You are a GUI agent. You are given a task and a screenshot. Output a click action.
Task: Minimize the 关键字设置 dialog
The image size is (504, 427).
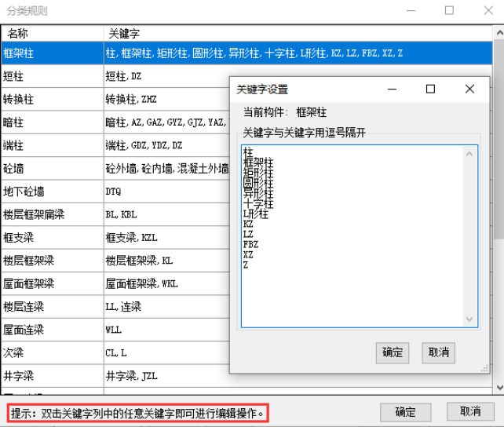[x=392, y=89]
